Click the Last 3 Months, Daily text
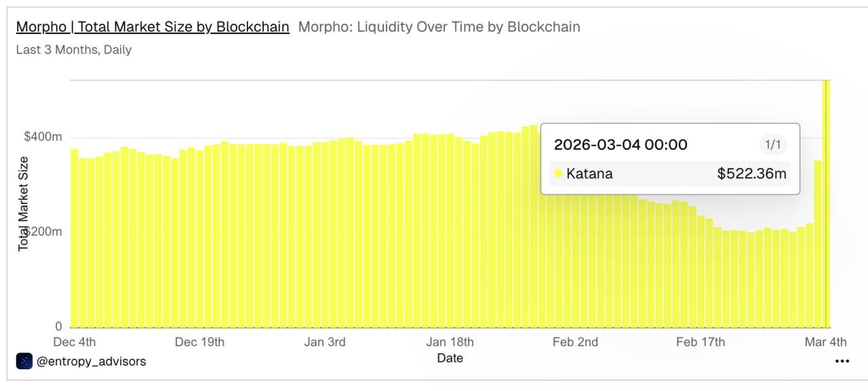 click(74, 49)
